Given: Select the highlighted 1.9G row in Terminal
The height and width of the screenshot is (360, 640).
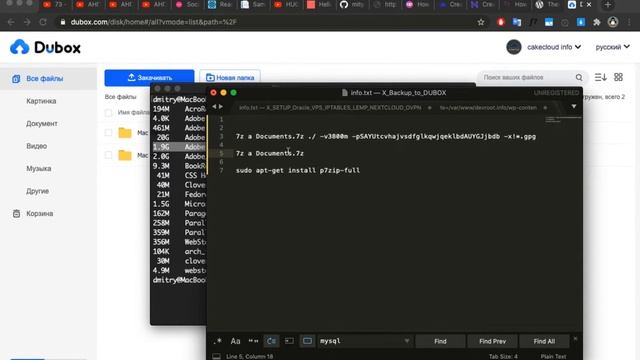Looking at the screenshot, I should [x=179, y=147].
